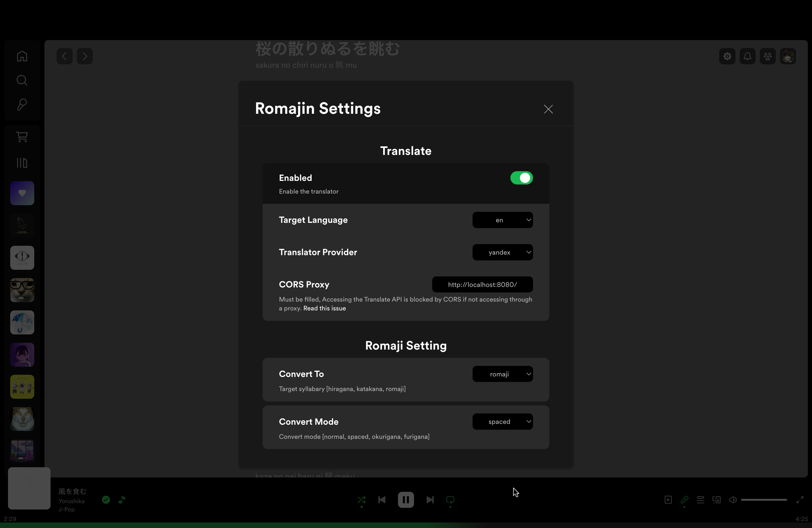The image size is (812, 528).
Task: Open Marketplace cart icon in sidebar
Action: click(22, 137)
